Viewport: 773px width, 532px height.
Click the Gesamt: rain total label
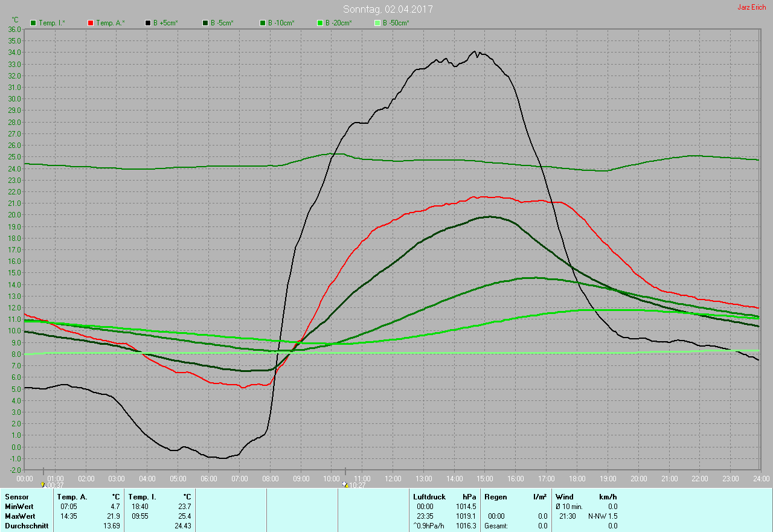[496, 526]
